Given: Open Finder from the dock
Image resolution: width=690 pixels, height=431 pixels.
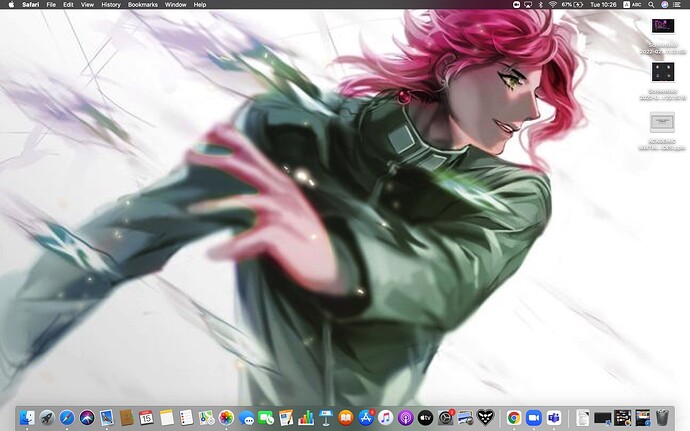Looking at the screenshot, I should [x=27, y=417].
